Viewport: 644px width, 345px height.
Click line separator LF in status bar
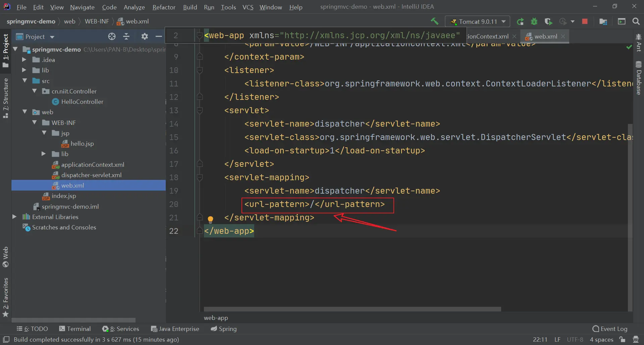(x=557, y=340)
